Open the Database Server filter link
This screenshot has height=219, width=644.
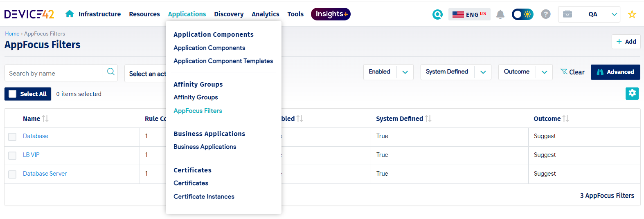(x=45, y=174)
